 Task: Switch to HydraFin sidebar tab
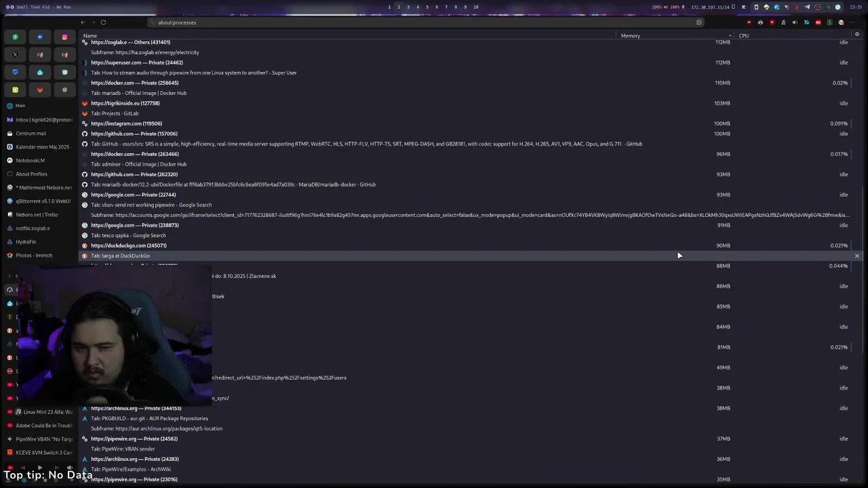point(39,241)
